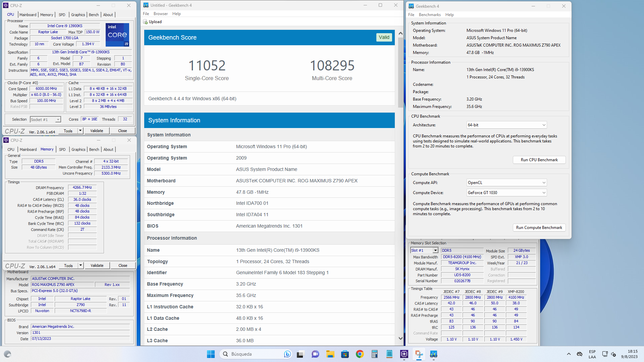
Task: Open the Windows Start menu
Action: click(x=211, y=354)
